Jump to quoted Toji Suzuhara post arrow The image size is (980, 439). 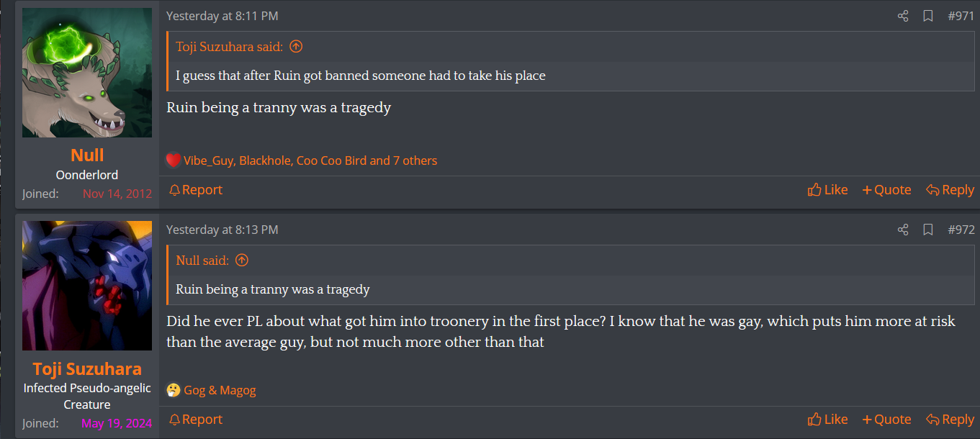tap(296, 47)
